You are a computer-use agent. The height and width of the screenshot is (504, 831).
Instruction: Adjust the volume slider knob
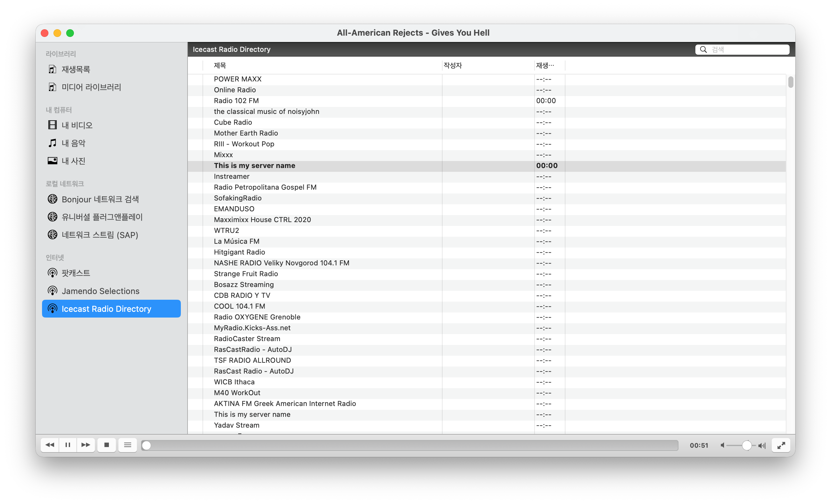pyautogui.click(x=747, y=445)
